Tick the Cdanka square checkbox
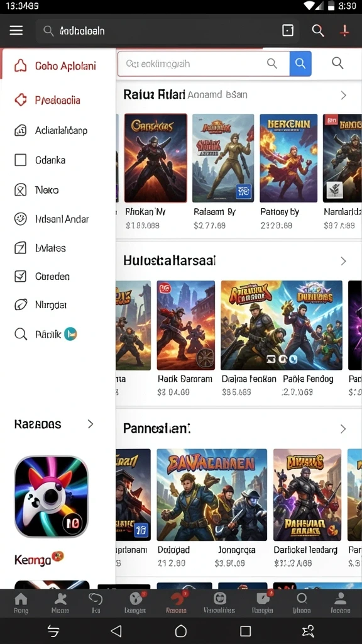The height and width of the screenshot is (644, 362). coord(21,160)
